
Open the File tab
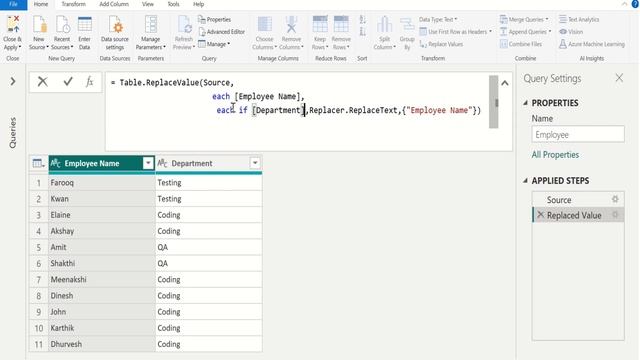coord(13,4)
